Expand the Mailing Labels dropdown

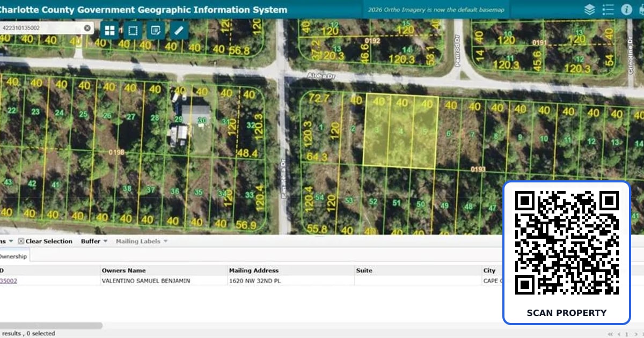point(142,241)
